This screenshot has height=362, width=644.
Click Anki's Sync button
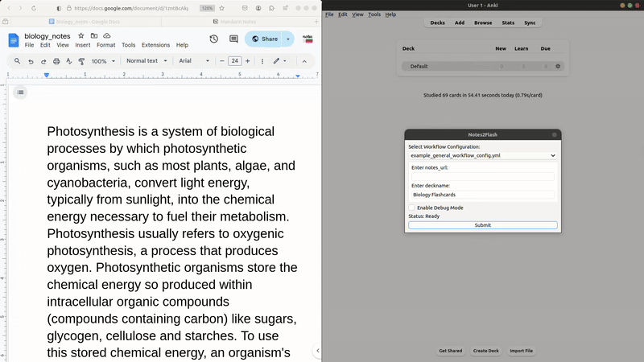(530, 23)
